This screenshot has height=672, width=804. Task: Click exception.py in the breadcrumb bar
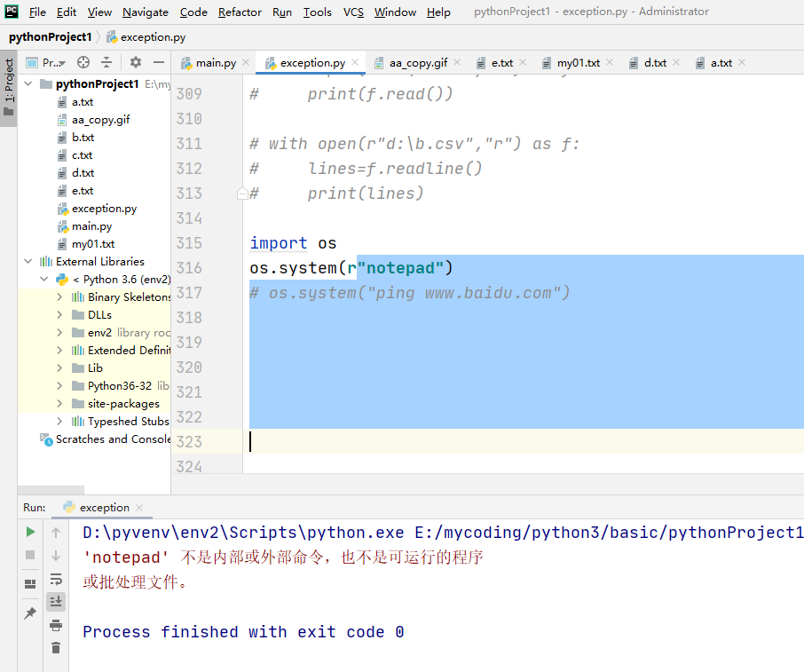click(146, 37)
